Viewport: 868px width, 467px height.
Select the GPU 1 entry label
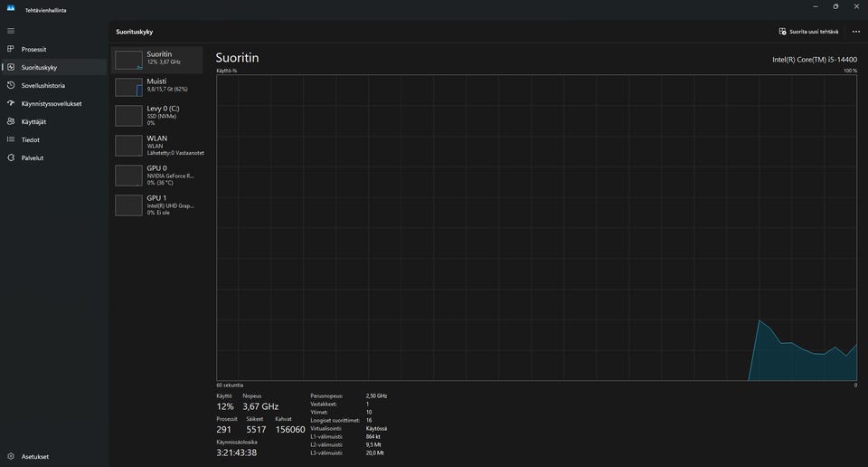point(156,198)
